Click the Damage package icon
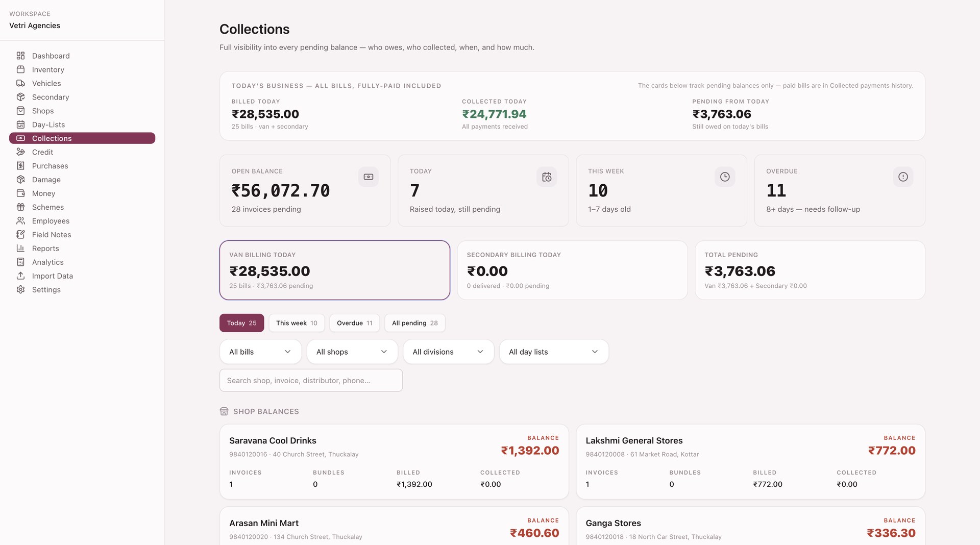980x545 pixels. click(x=20, y=180)
